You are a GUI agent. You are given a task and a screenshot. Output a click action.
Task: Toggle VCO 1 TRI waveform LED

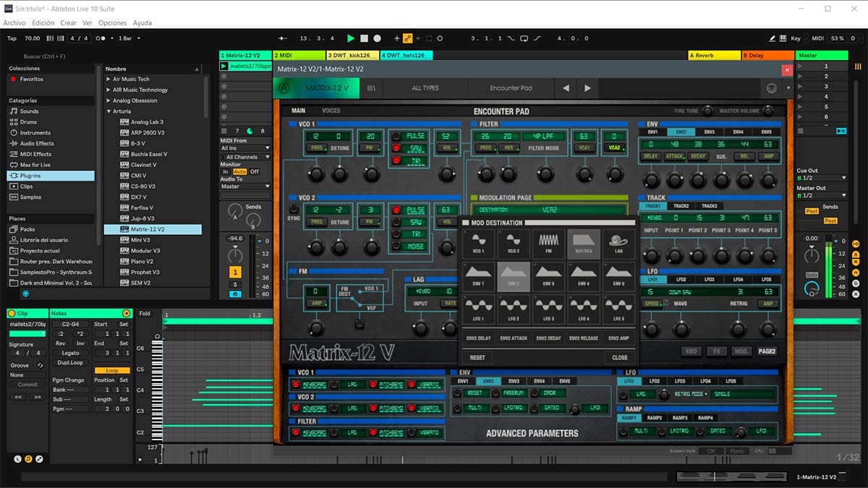point(396,160)
